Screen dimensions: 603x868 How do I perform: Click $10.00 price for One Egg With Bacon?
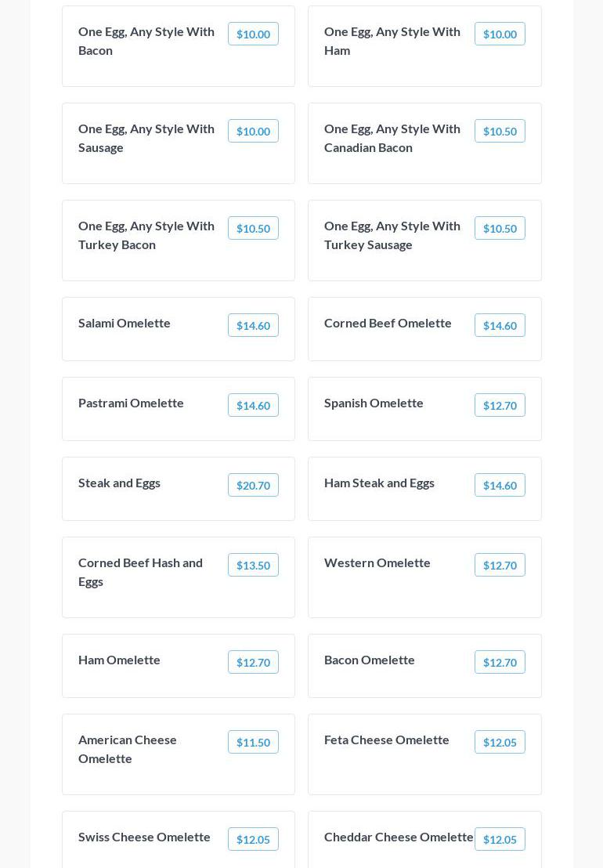(x=253, y=34)
